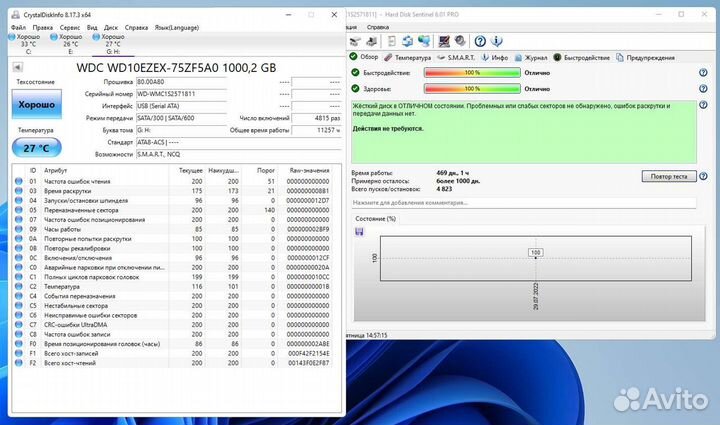
Task: Switch to the Температура tab
Action: pyautogui.click(x=407, y=57)
